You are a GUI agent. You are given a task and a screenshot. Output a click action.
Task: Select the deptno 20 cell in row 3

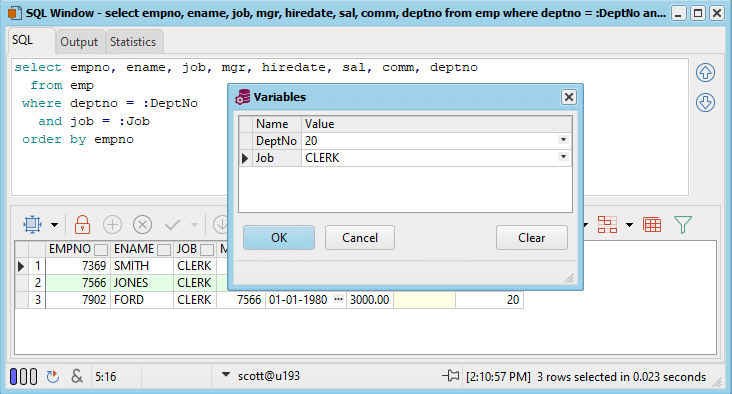click(489, 300)
